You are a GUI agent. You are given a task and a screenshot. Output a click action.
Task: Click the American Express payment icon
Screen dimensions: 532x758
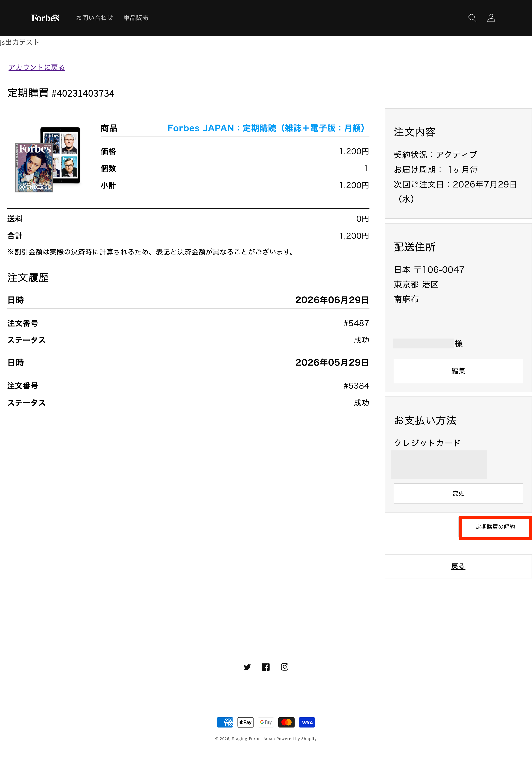(x=225, y=722)
